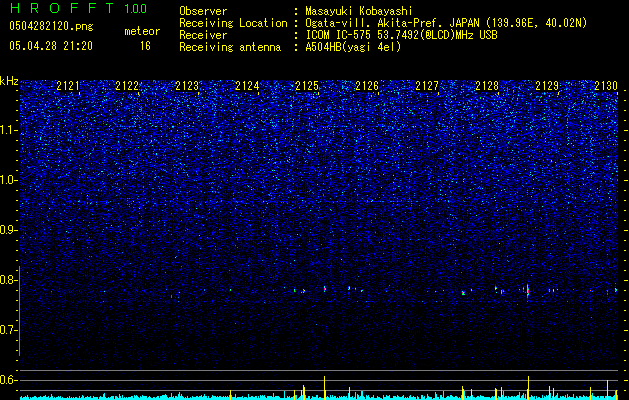The width and height of the screenshot is (629, 400).
Task: Click the 2122 time label
Action: 127,86
